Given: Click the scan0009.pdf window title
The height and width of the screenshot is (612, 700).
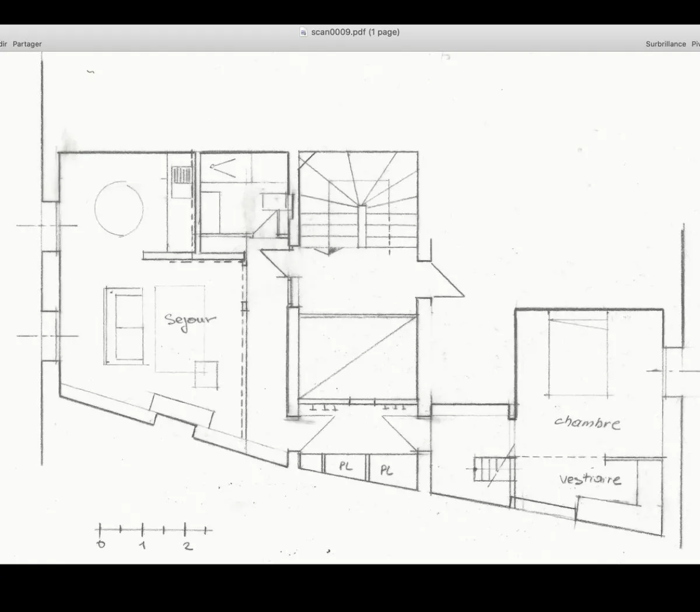Looking at the screenshot, I should (x=355, y=32).
